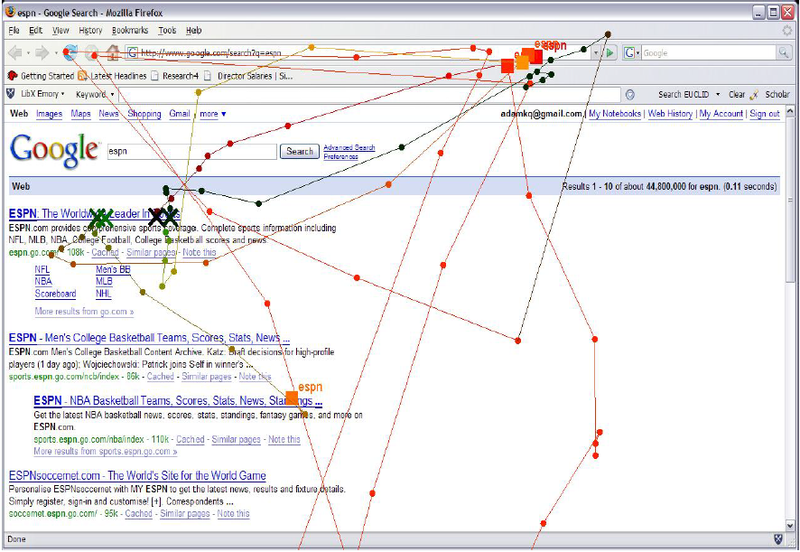
Task: Open the Gmail link
Action: 180,114
